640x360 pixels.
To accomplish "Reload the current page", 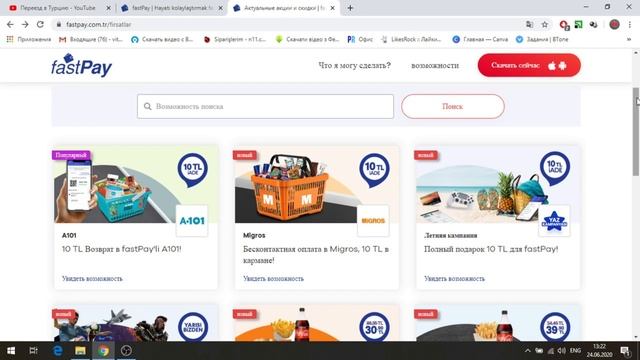I will (40, 24).
